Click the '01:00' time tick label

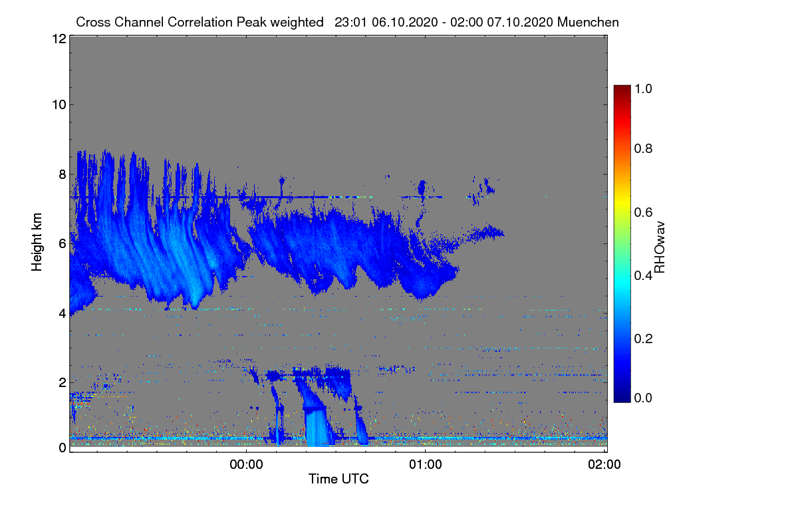point(426,465)
